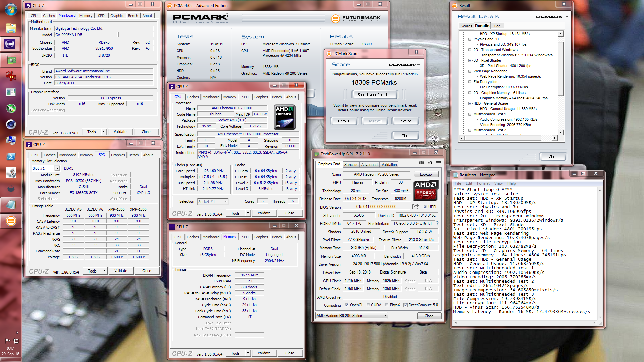Toggle the PhysX checkbox
The image size is (644, 362).
[387, 305]
